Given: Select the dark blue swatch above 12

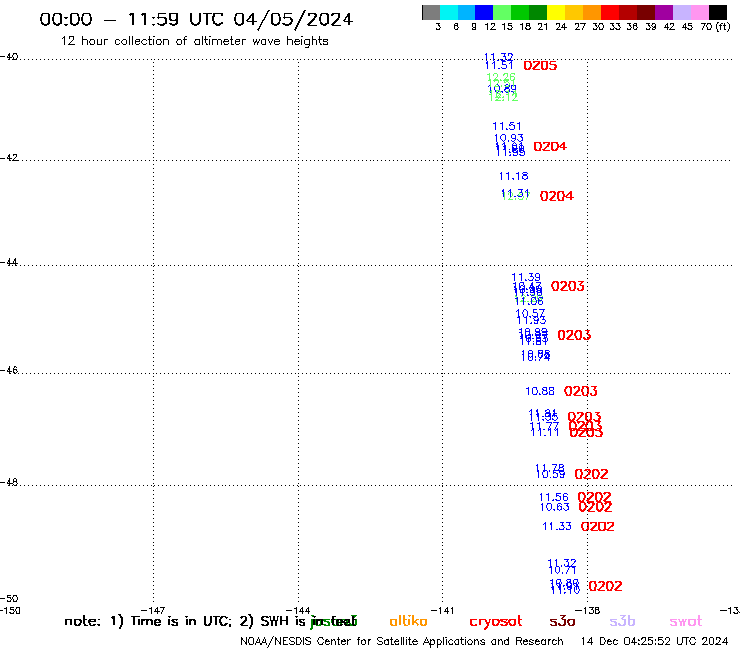Looking at the screenshot, I should tap(484, 12).
